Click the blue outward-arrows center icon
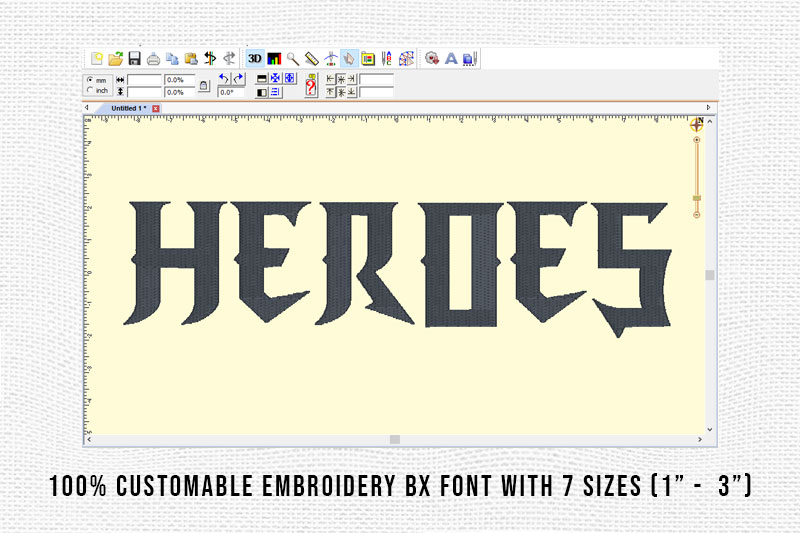 pyautogui.click(x=276, y=79)
